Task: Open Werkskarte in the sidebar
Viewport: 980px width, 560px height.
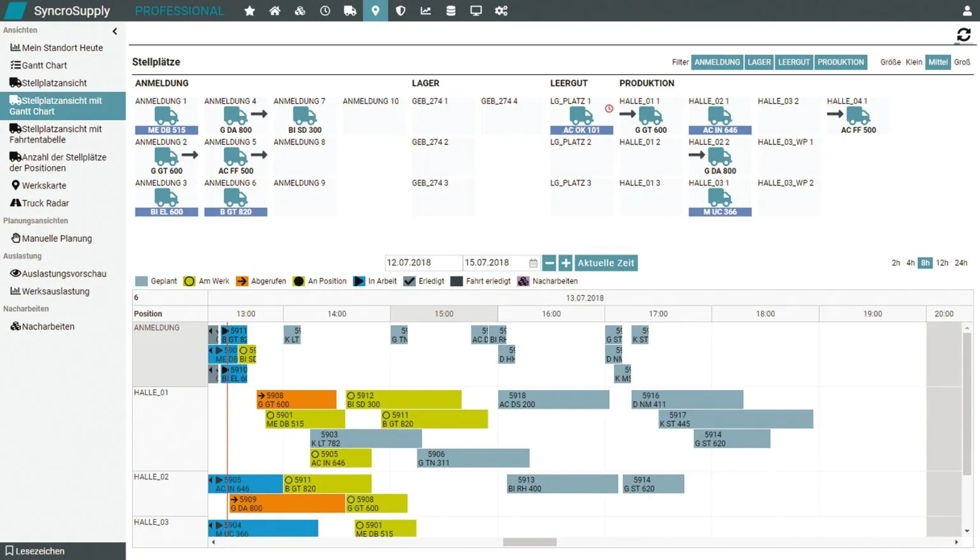Action: pyautogui.click(x=44, y=186)
